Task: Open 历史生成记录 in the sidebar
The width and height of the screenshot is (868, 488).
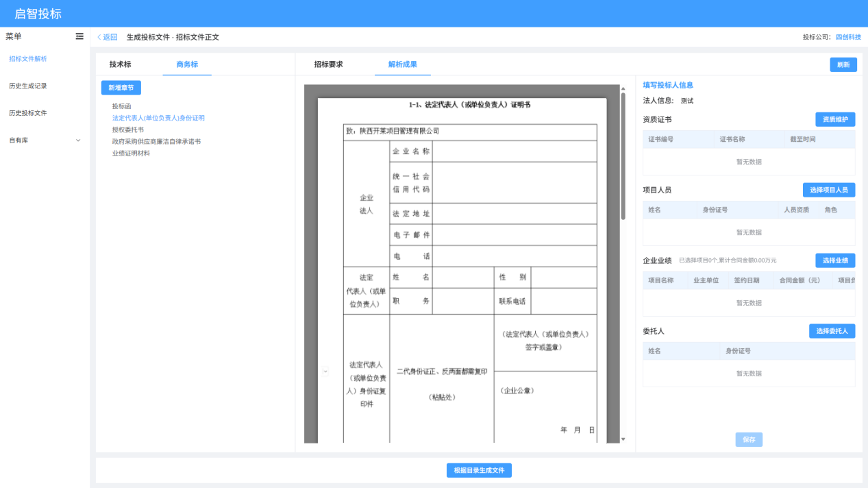Action: coord(28,86)
